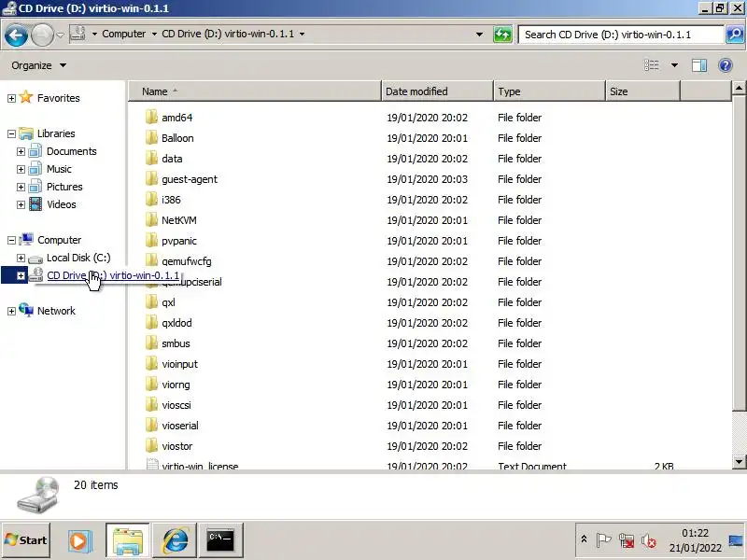Click the scroll up arrow of file list
The image size is (747, 560).
(739, 88)
